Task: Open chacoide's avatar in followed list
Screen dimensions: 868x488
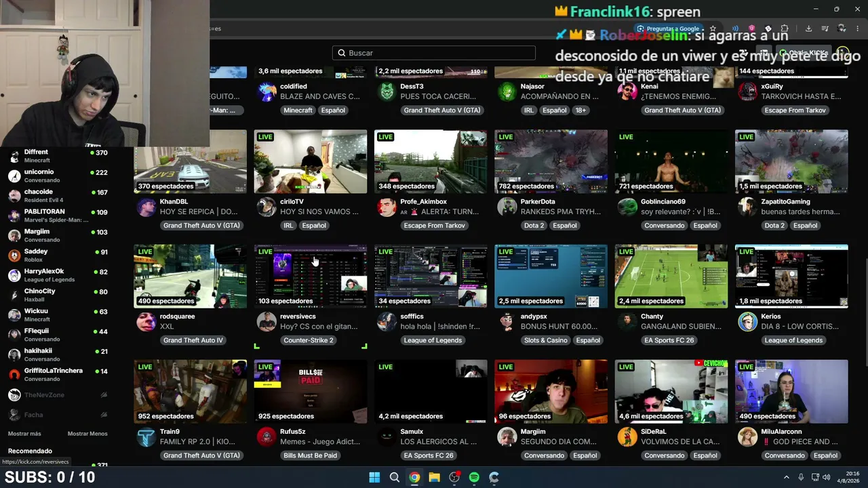Action: (x=14, y=196)
